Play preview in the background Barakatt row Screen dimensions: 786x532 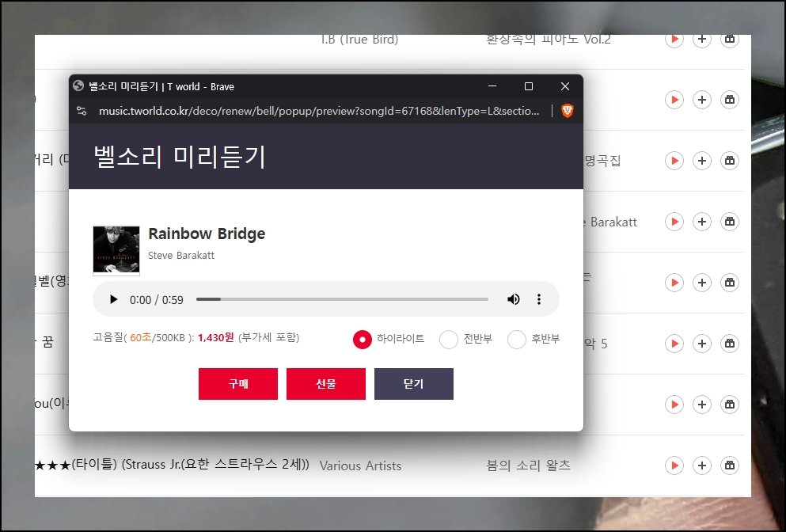(x=674, y=222)
